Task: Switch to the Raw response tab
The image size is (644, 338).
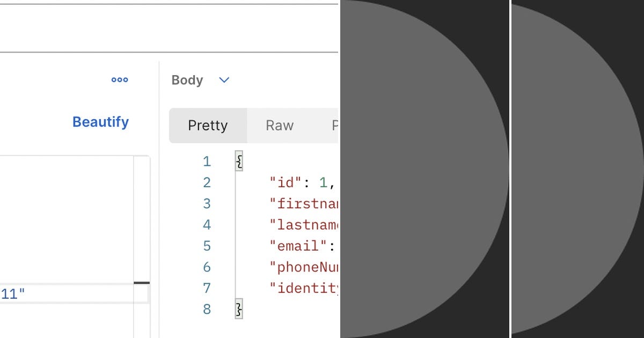Action: (x=279, y=126)
